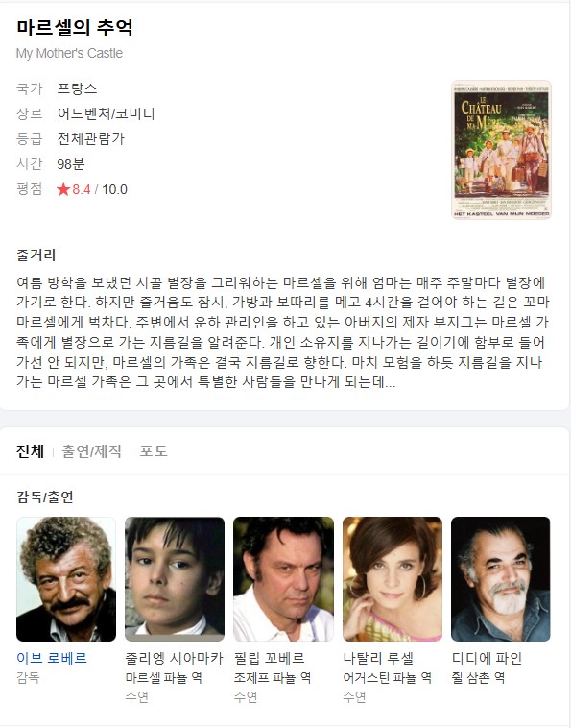Click actor name 필립 꼬베르

[x=269, y=658]
